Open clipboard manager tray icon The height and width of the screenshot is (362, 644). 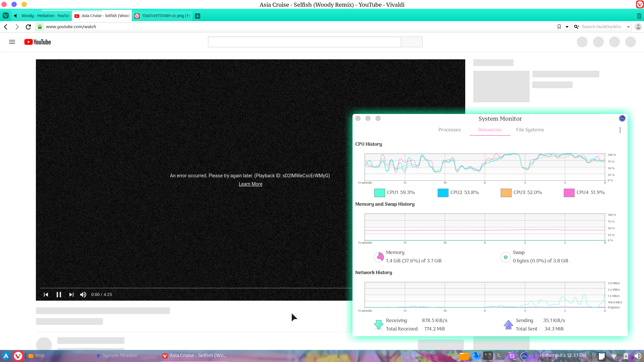coord(602,356)
